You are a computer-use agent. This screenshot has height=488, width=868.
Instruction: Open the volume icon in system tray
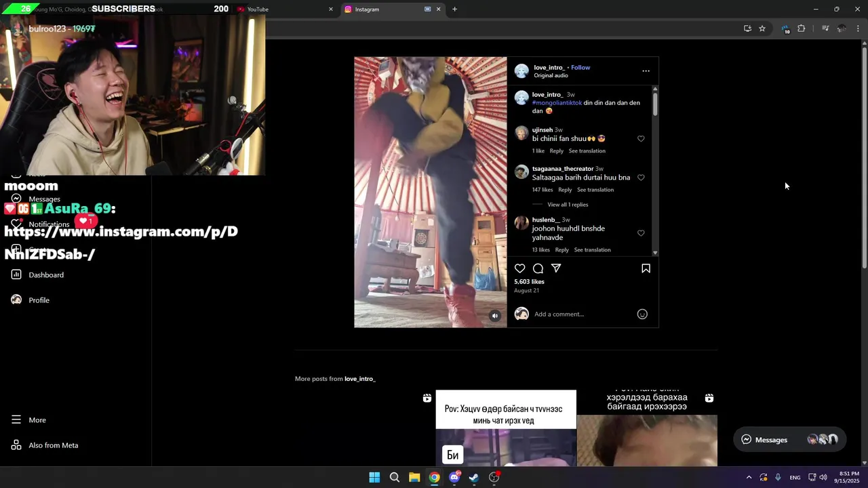click(823, 477)
